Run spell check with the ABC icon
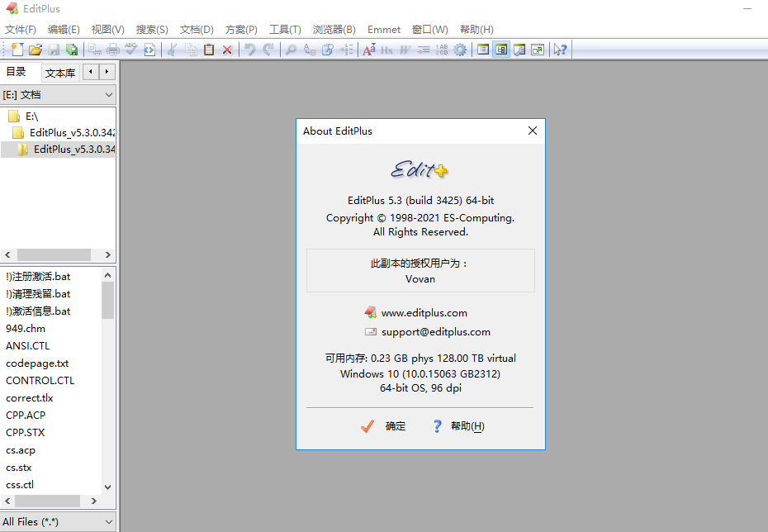This screenshot has height=532, width=768. pyautogui.click(x=130, y=50)
